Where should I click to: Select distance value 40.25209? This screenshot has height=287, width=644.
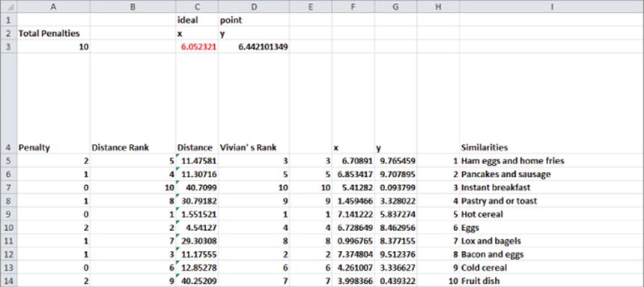click(x=197, y=281)
